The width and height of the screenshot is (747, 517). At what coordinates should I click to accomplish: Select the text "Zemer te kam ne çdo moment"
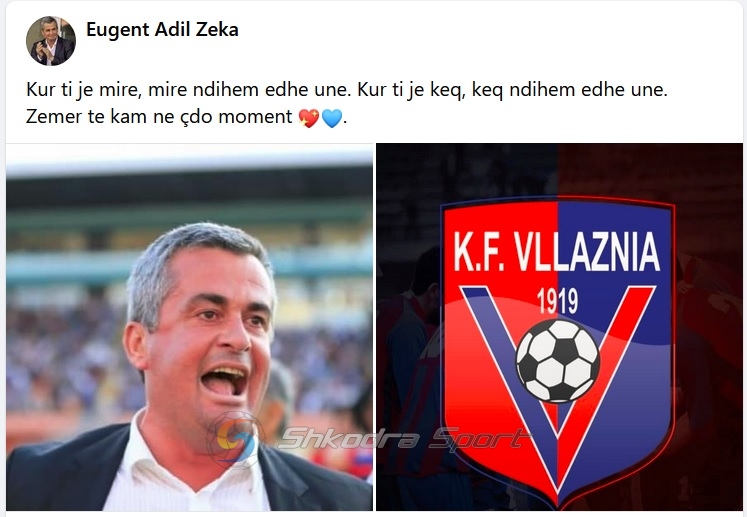(159, 117)
